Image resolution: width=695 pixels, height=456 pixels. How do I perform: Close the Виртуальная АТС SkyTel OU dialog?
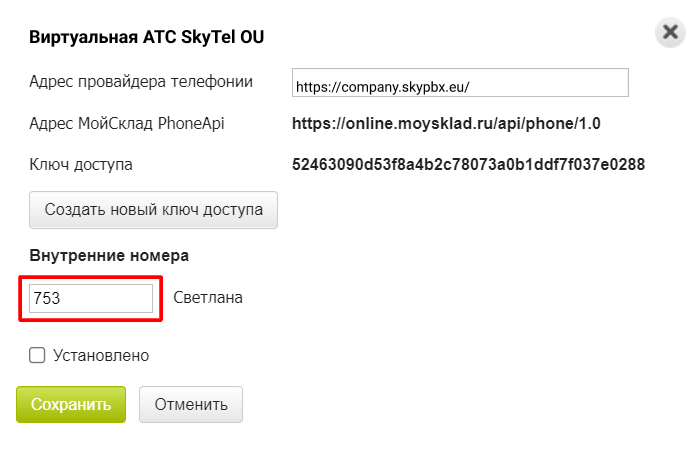670,32
